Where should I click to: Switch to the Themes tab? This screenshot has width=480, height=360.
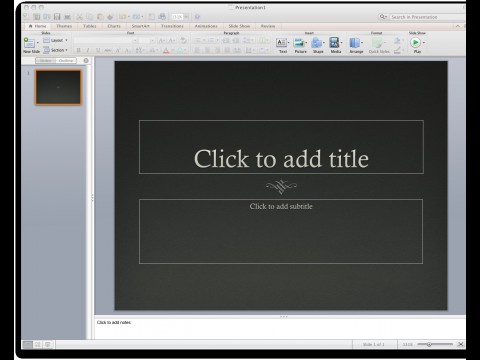[x=64, y=26]
